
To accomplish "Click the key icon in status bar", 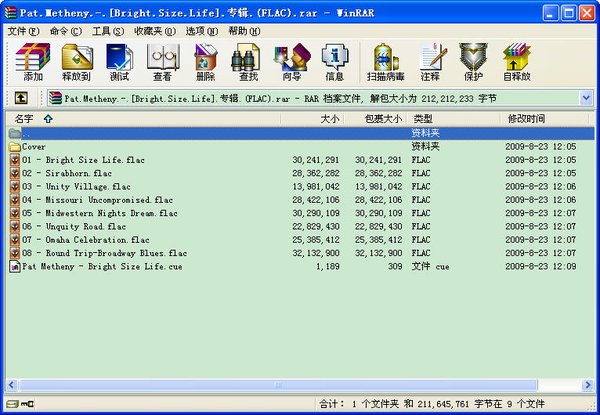I will click(28, 404).
